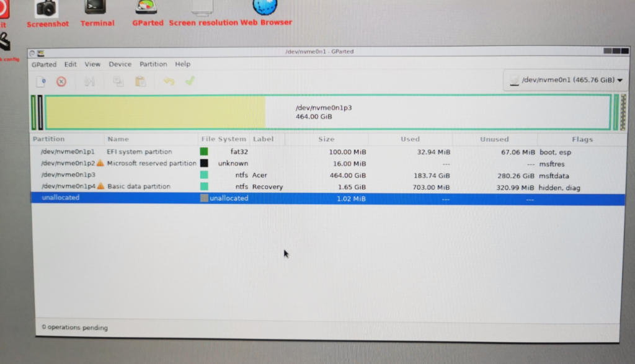The width and height of the screenshot is (635, 364).
Task: Open the GParted menu
Action: pyautogui.click(x=44, y=64)
